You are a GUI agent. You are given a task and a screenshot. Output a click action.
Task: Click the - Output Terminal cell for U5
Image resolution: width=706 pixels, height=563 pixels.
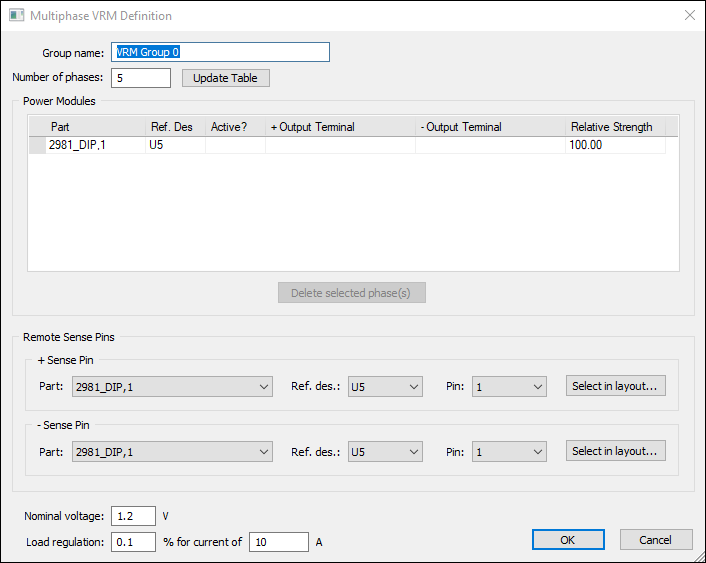point(490,145)
